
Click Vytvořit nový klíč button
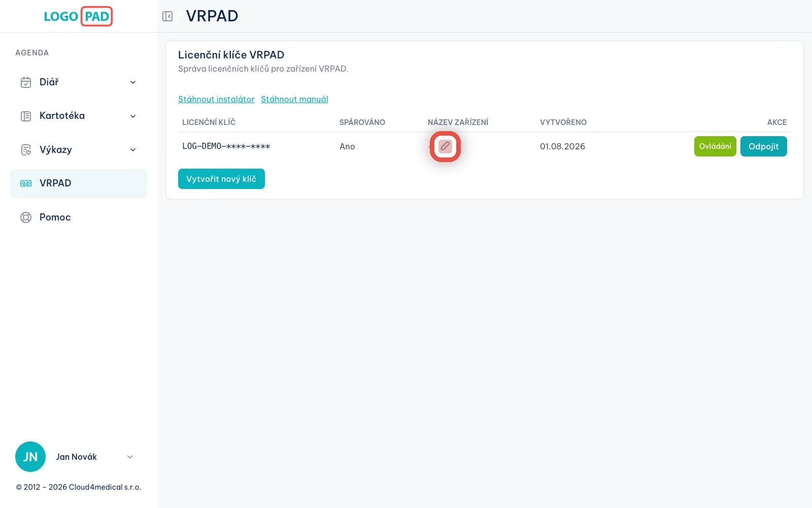(221, 179)
